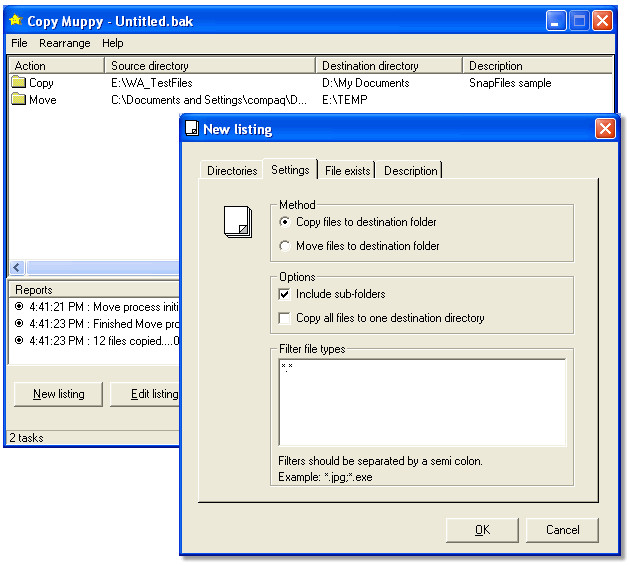Open the Help menu
Viewport: 630px width, 566px height.
112,43
